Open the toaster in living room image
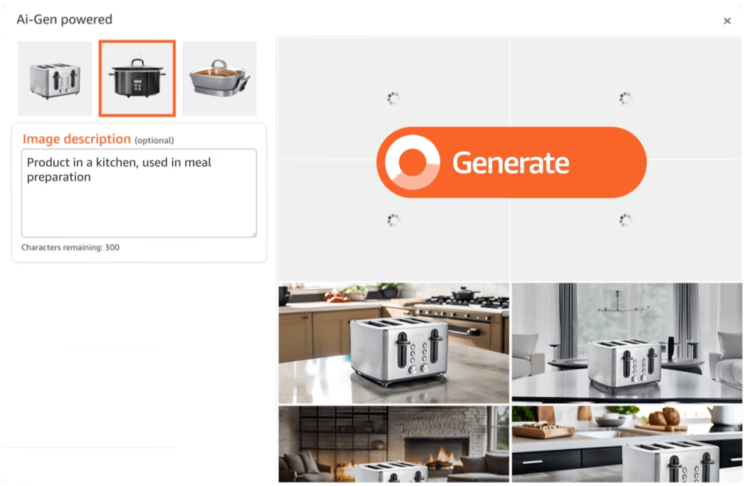 pos(627,343)
